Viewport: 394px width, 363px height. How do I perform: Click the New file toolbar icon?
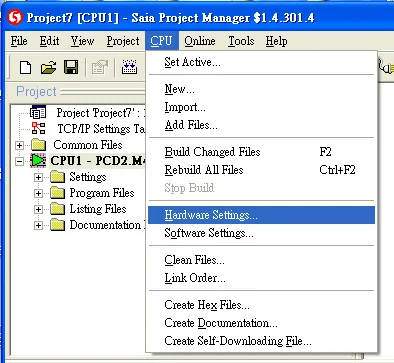pyautogui.click(x=26, y=67)
